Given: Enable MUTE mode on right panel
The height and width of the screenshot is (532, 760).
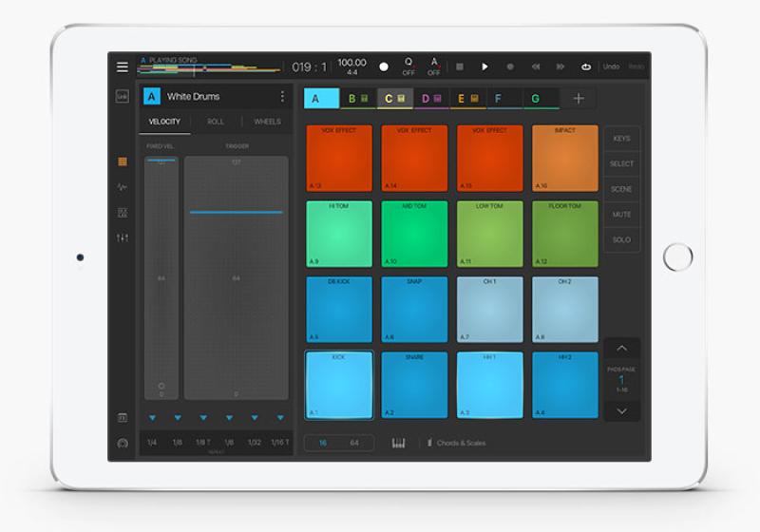Looking at the screenshot, I should tap(622, 215).
